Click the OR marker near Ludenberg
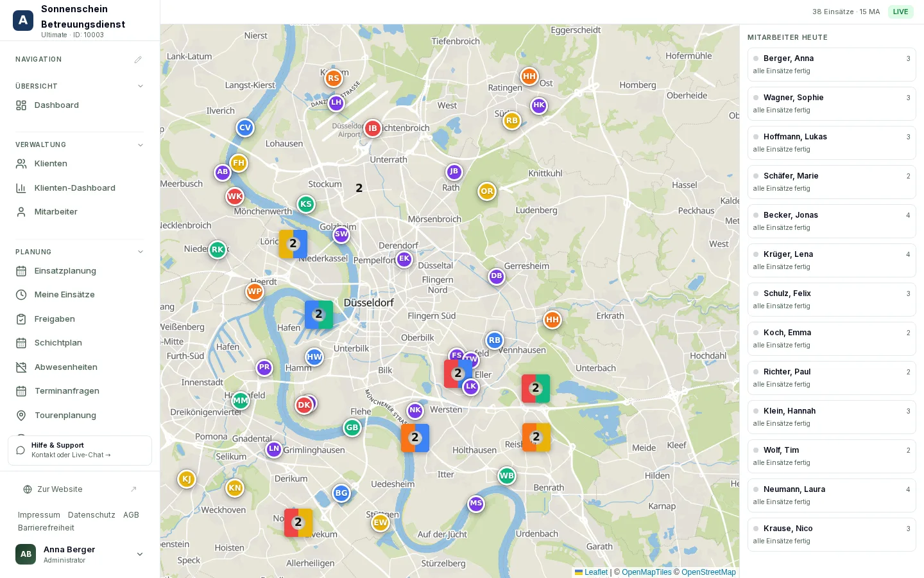924x578 pixels. click(x=487, y=191)
